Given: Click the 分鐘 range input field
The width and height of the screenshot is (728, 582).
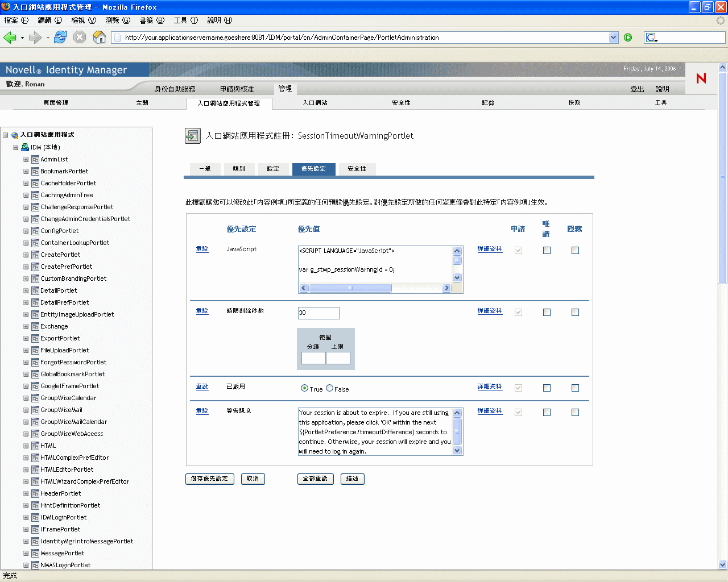Looking at the screenshot, I should pyautogui.click(x=313, y=358).
